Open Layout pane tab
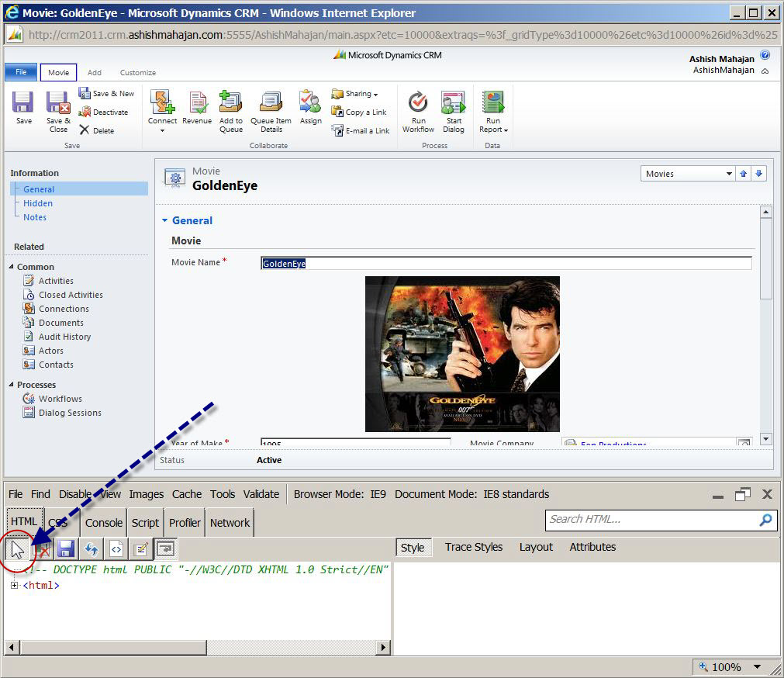This screenshot has height=678, width=784. pos(536,547)
